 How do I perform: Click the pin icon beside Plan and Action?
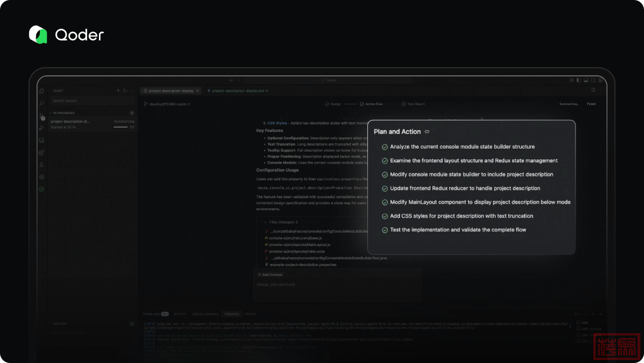(x=427, y=132)
